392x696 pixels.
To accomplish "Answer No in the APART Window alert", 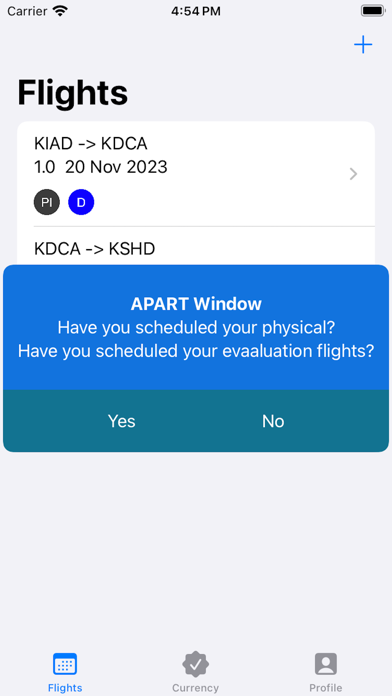I will pos(273,421).
